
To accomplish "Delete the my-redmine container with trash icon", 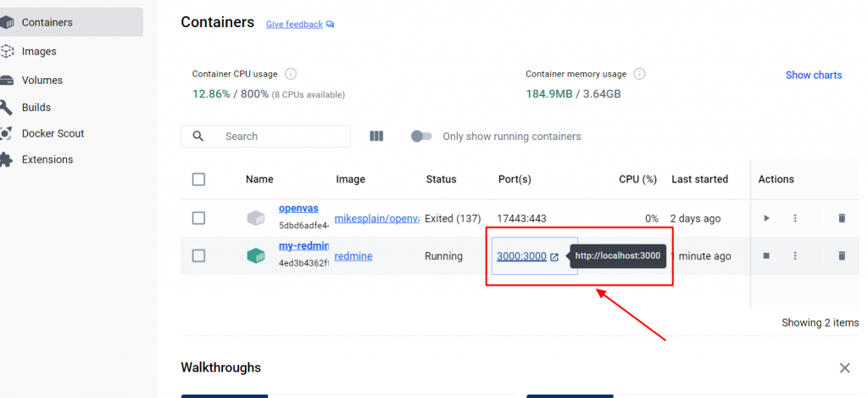I will point(842,255).
